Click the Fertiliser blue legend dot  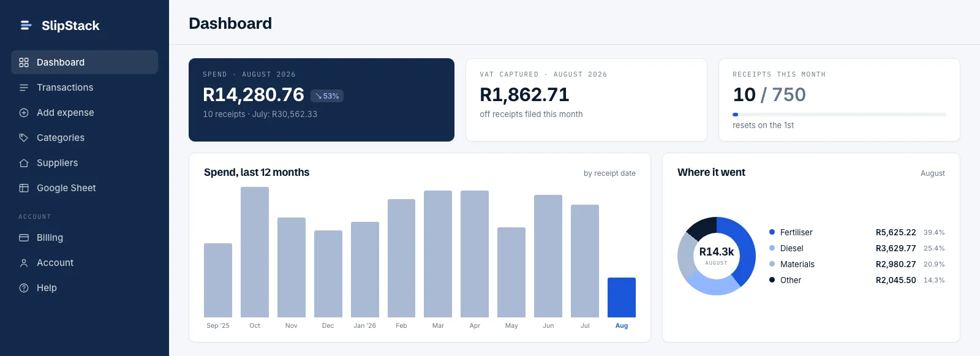(x=772, y=232)
